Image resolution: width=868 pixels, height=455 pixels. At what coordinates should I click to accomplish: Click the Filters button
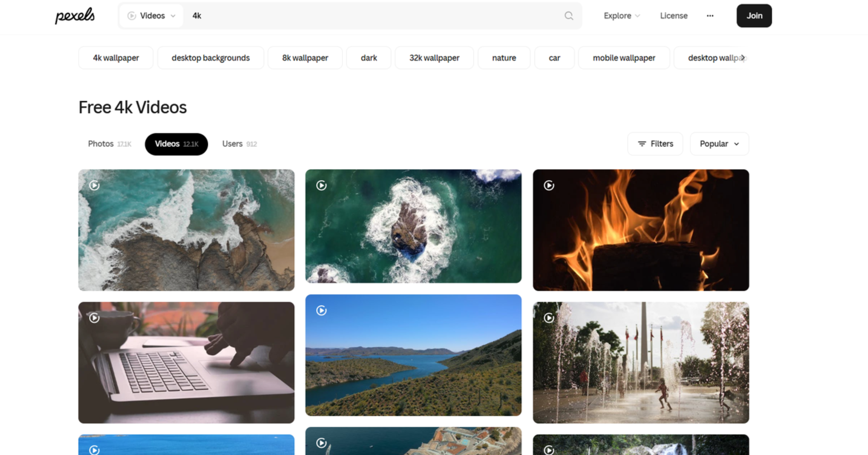(655, 143)
